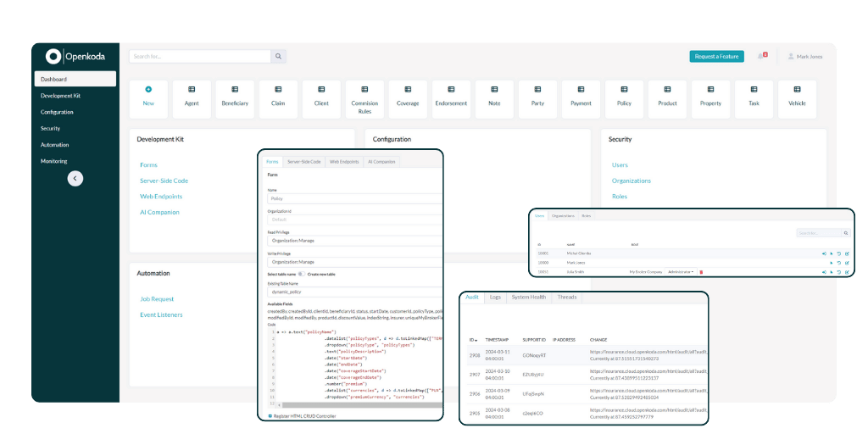Select Dashboard in the sidebar
The height and width of the screenshot is (445, 868).
coord(75,79)
